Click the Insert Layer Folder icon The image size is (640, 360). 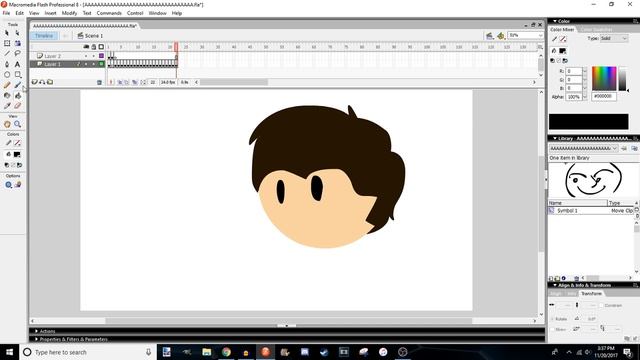point(50,82)
